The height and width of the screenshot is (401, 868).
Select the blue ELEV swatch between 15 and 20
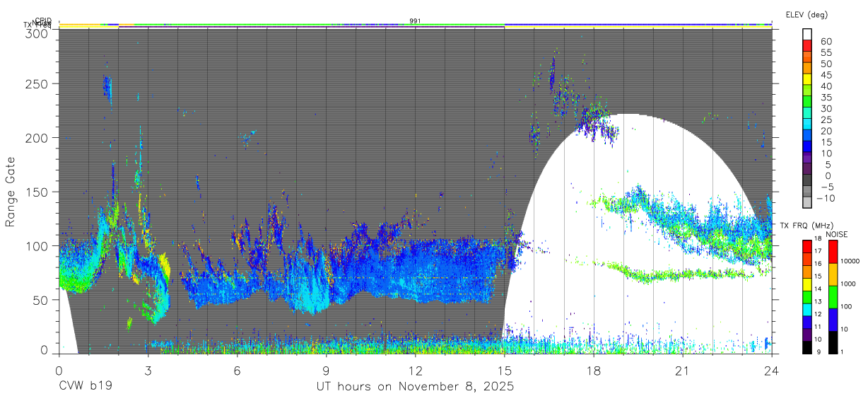[x=808, y=136]
